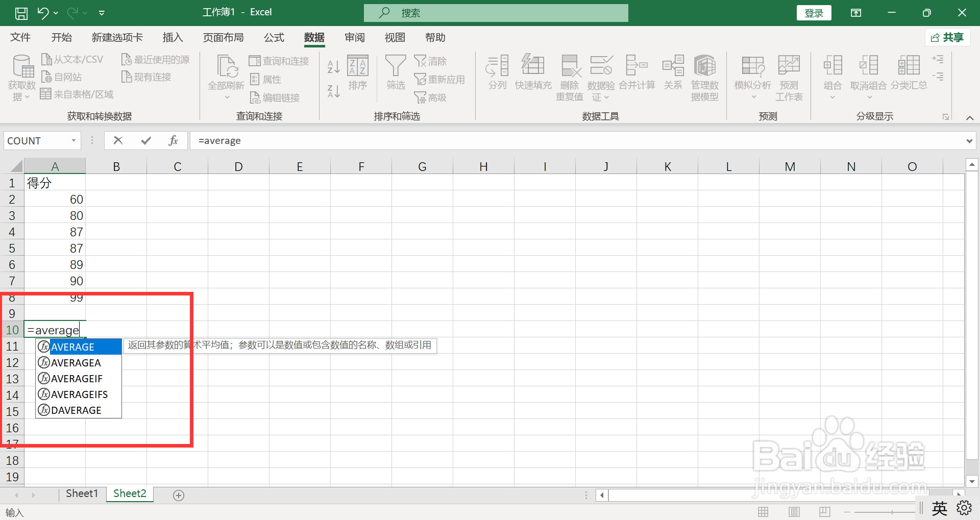Click From Web (自网站) icon

46,77
